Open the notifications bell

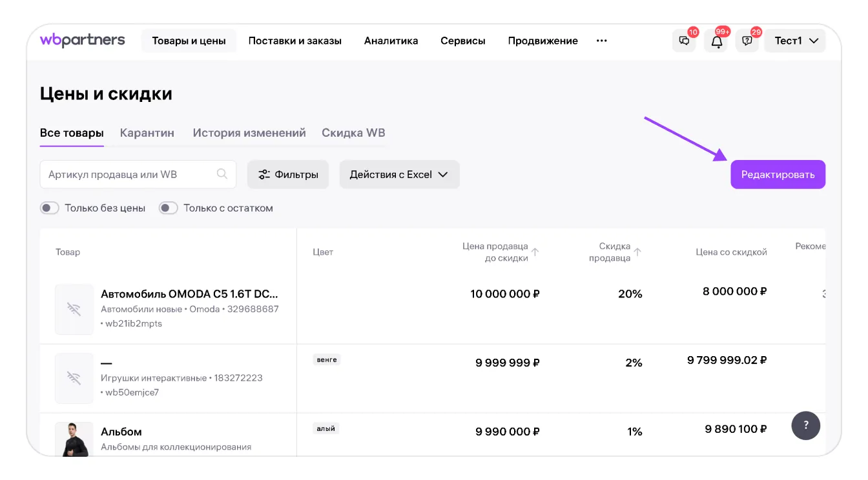click(x=716, y=41)
